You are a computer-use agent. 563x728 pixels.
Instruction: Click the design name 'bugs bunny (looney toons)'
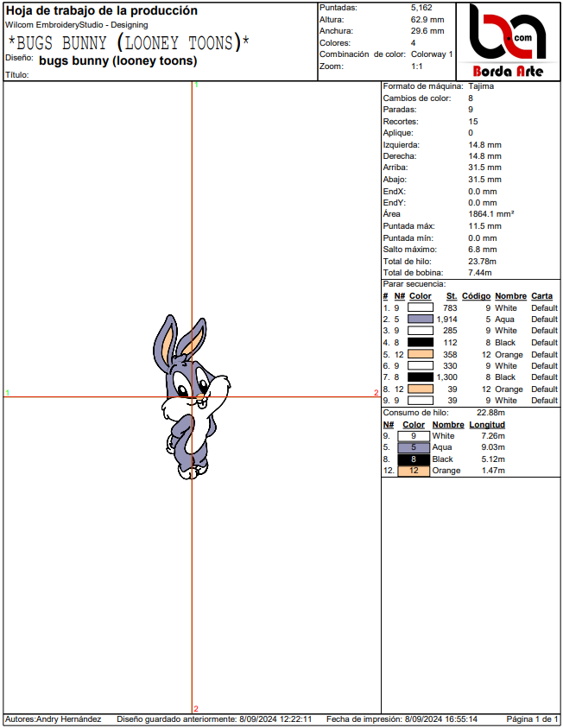click(118, 60)
